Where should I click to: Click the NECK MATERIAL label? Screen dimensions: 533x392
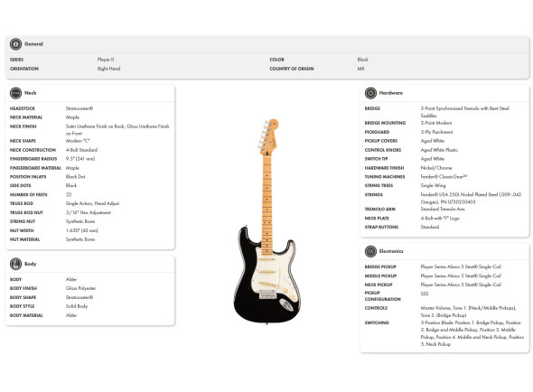[26, 117]
